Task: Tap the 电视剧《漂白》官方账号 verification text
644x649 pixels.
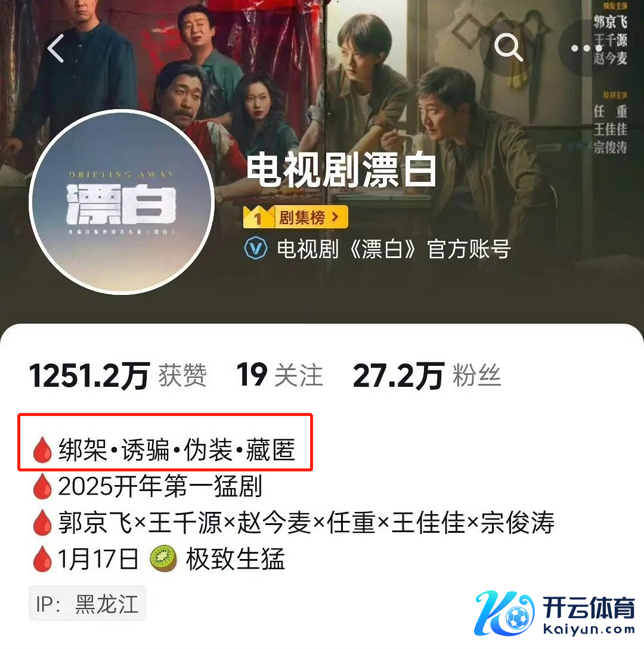Action: point(394,249)
